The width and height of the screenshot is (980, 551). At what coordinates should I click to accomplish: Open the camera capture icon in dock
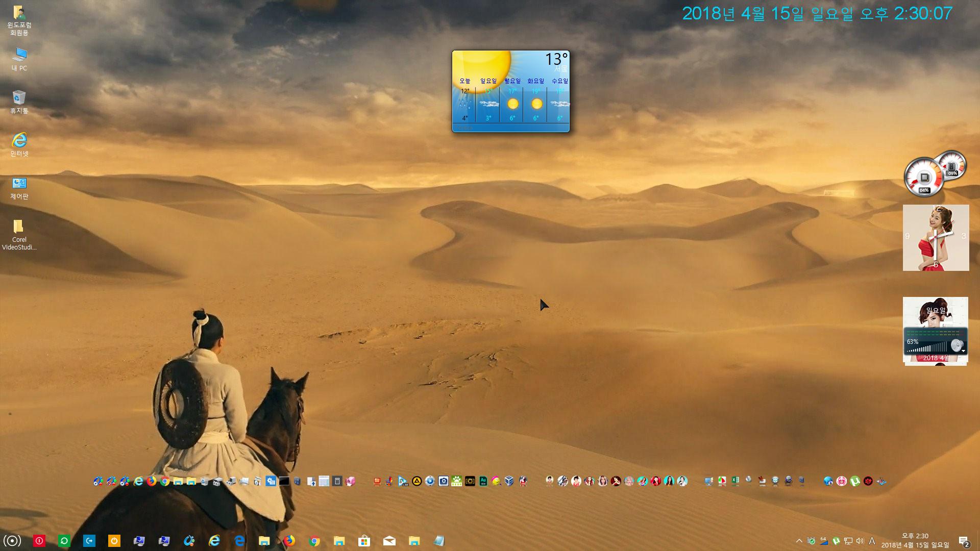coord(444,481)
